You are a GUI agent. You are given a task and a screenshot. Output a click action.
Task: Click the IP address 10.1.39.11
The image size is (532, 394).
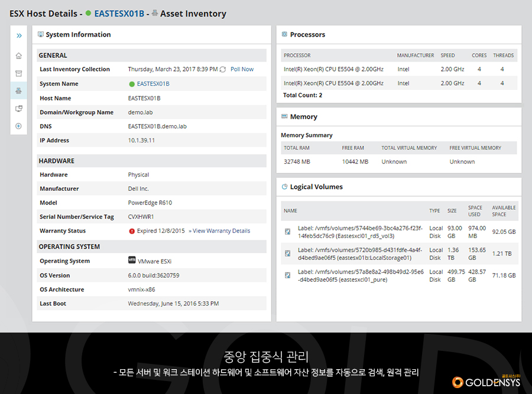141,141
